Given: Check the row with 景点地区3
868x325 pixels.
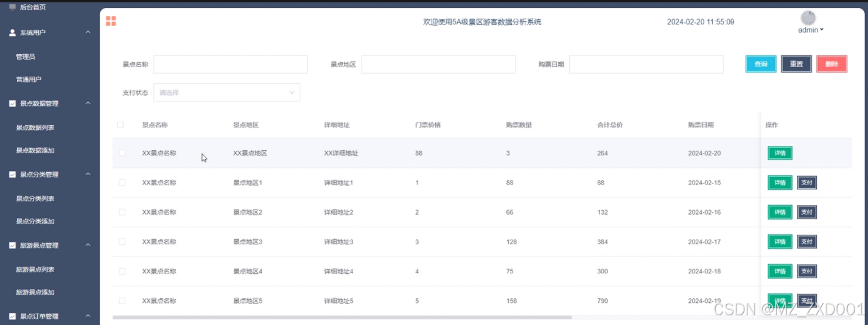Looking at the screenshot, I should pyautogui.click(x=122, y=242).
